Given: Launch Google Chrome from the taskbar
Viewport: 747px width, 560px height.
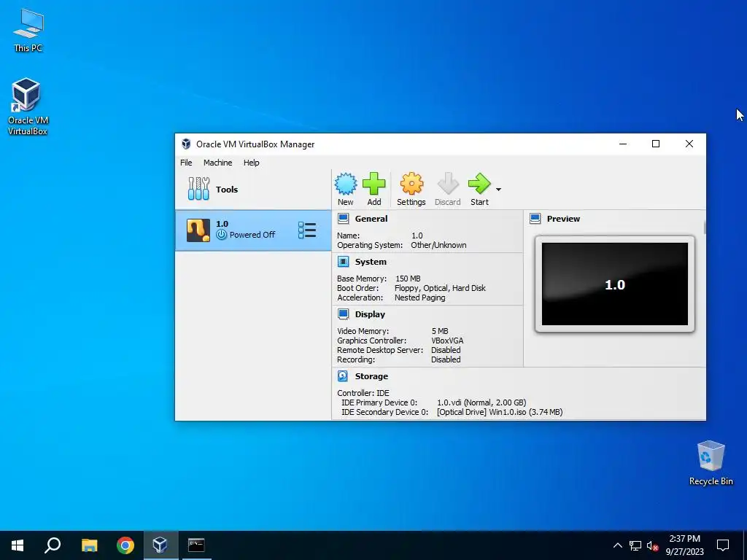Looking at the screenshot, I should [x=125, y=545].
